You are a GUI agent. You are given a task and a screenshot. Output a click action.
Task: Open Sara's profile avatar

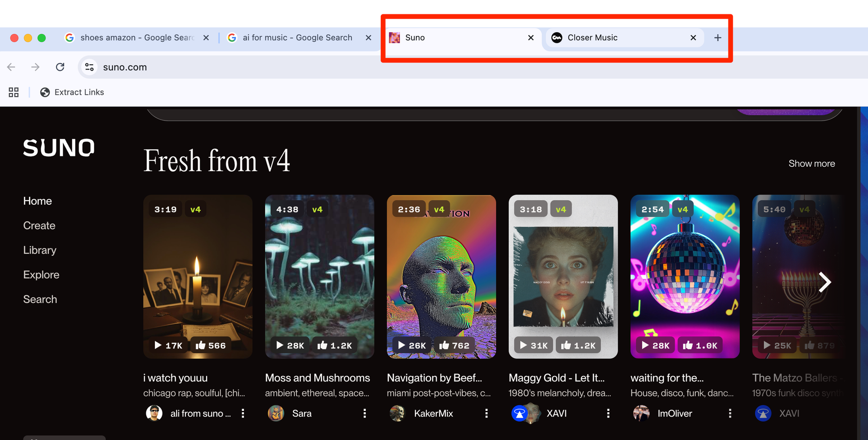pos(276,413)
